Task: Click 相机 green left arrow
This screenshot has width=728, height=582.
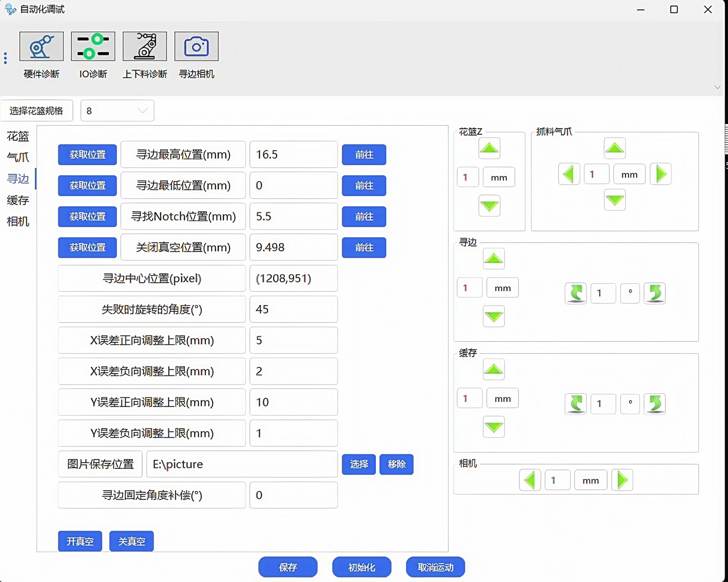Action: click(530, 480)
